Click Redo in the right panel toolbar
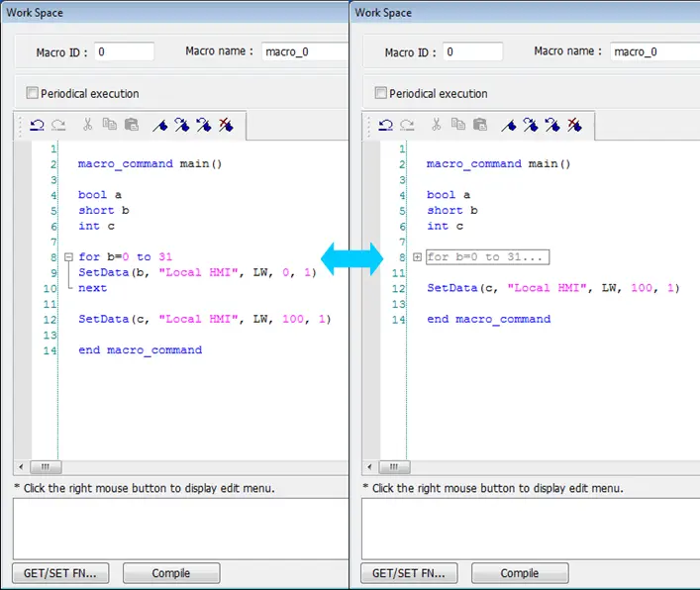700x590 pixels. [x=407, y=125]
